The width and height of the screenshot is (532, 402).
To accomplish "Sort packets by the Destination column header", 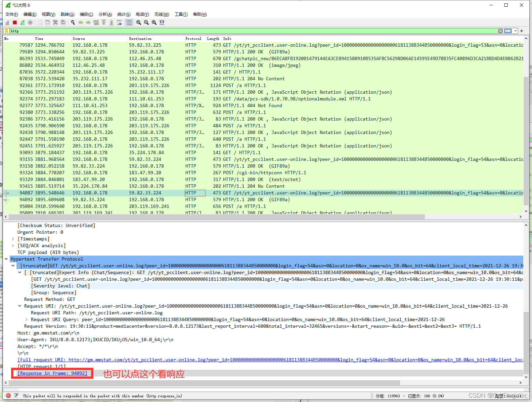I will pyautogui.click(x=156, y=39).
